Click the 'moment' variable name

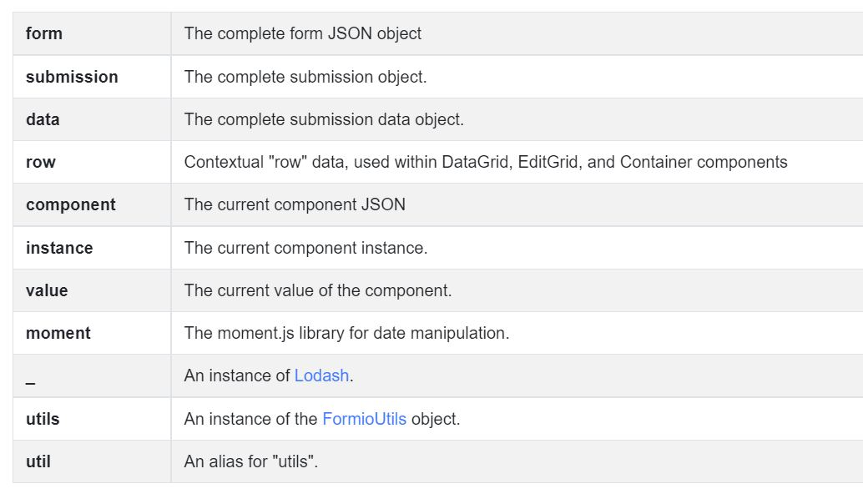(58, 334)
